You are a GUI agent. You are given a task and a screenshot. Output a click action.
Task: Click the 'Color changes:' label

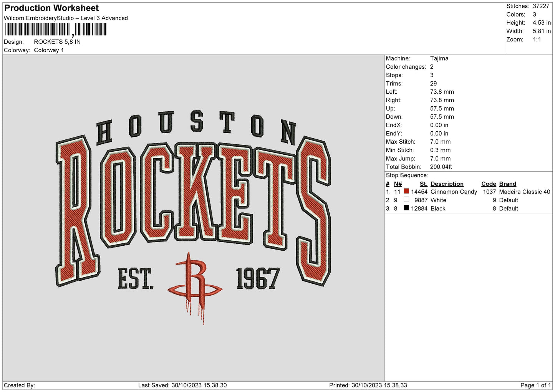click(406, 67)
